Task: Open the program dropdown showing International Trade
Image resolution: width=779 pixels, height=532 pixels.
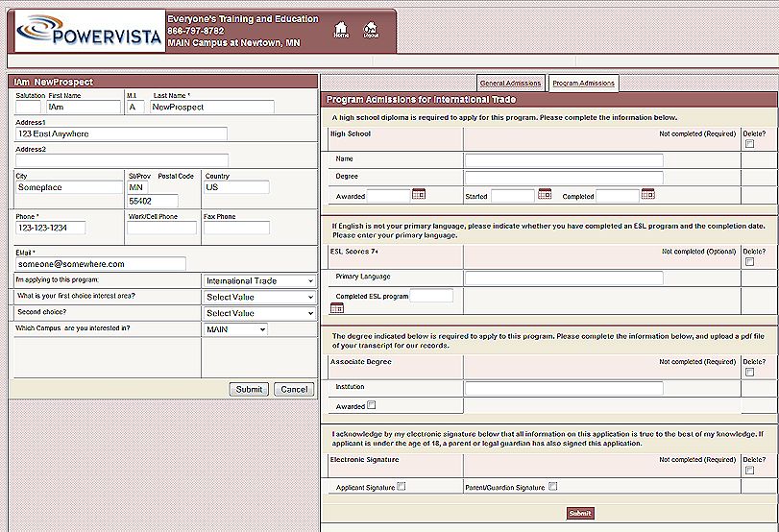Action: tap(259, 280)
